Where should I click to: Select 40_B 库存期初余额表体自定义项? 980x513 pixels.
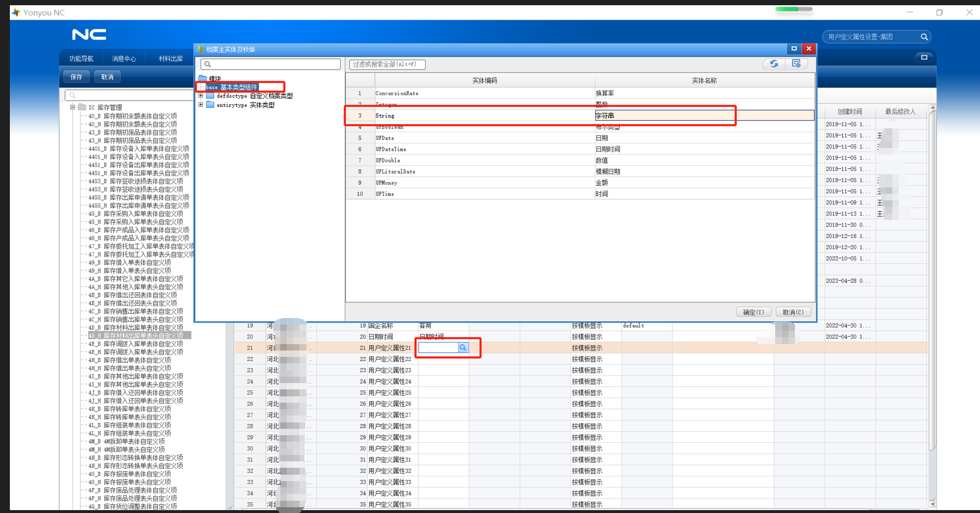(x=132, y=116)
